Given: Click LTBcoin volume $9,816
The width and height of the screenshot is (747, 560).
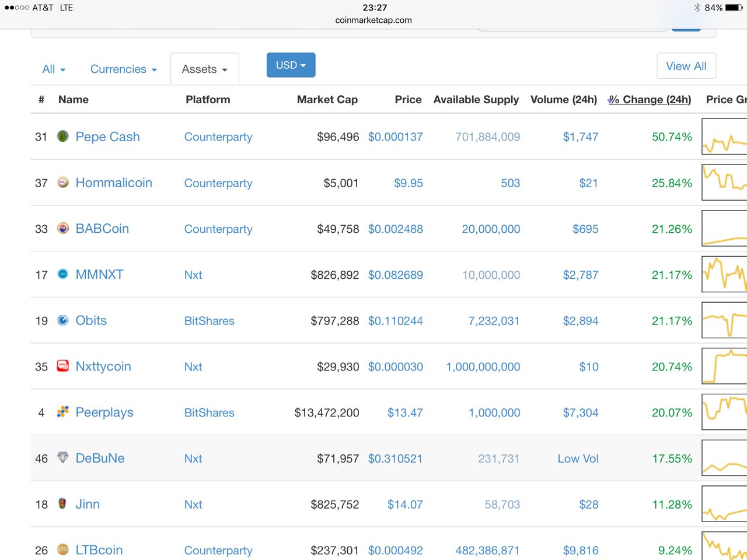Looking at the screenshot, I should pyautogui.click(x=581, y=550).
